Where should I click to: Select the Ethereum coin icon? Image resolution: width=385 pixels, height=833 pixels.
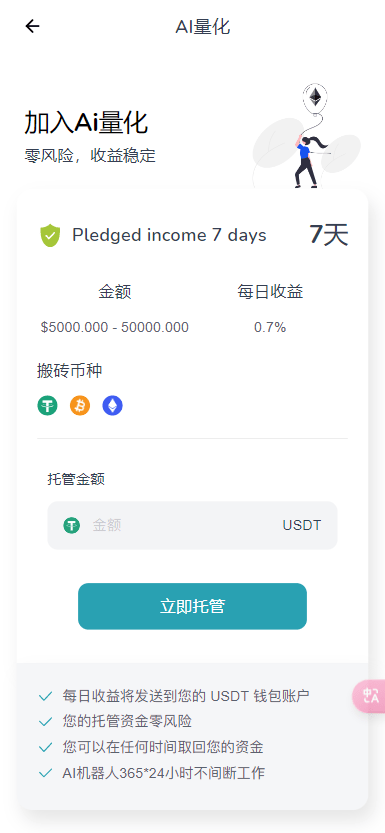[x=113, y=406]
